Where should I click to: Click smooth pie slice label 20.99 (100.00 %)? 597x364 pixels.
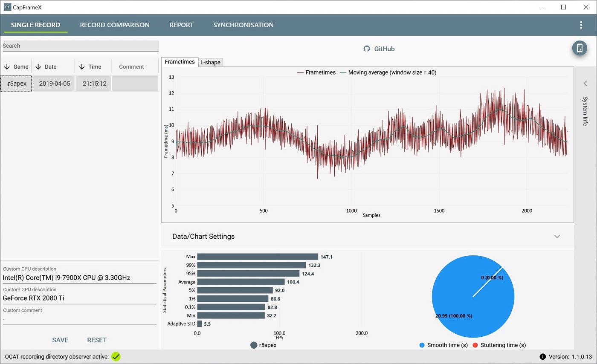pos(454,316)
